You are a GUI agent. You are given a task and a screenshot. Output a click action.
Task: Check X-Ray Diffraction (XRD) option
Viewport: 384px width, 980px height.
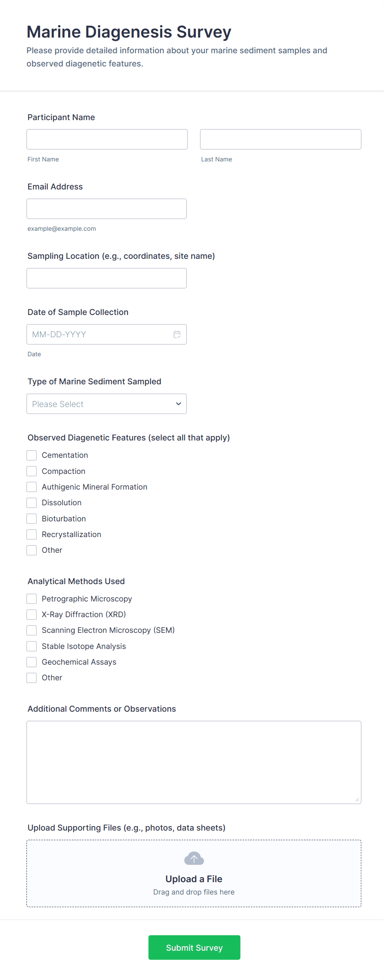coord(32,615)
